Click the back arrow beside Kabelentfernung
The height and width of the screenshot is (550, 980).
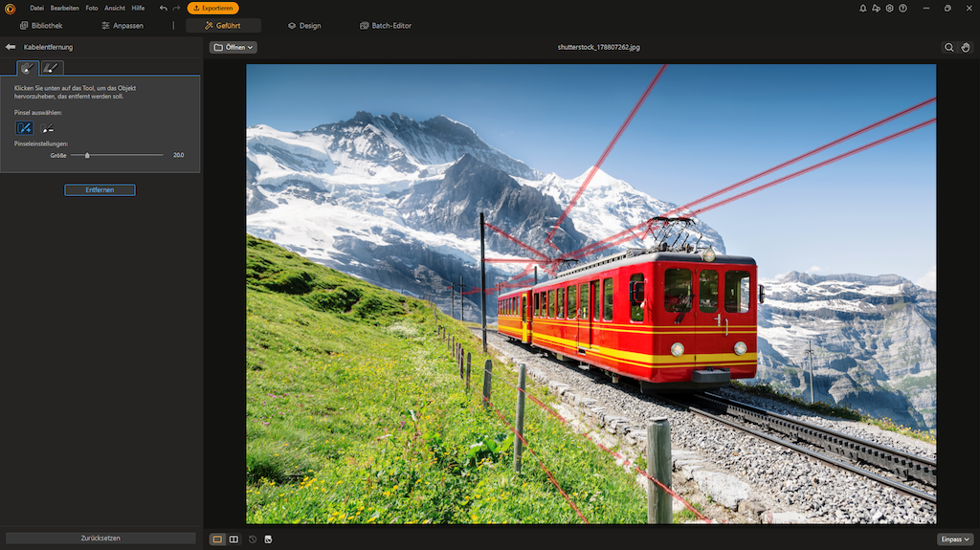[11, 47]
